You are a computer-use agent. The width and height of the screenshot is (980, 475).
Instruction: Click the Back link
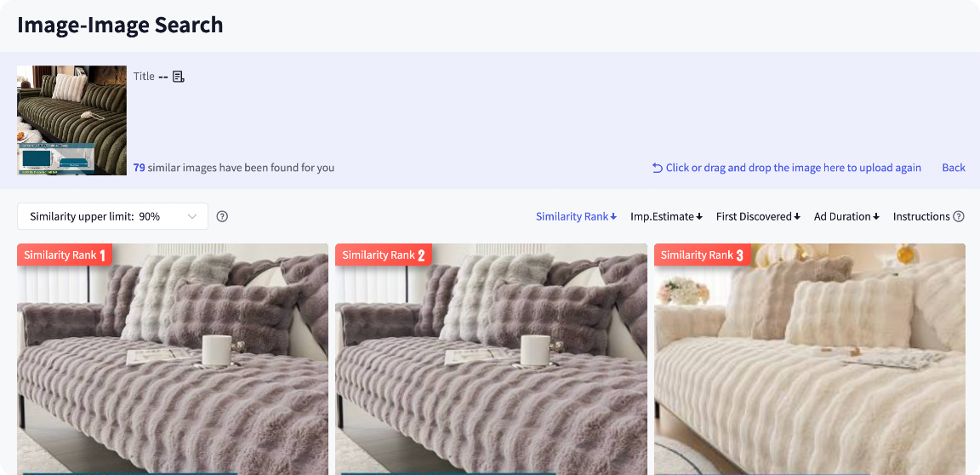pyautogui.click(x=954, y=168)
